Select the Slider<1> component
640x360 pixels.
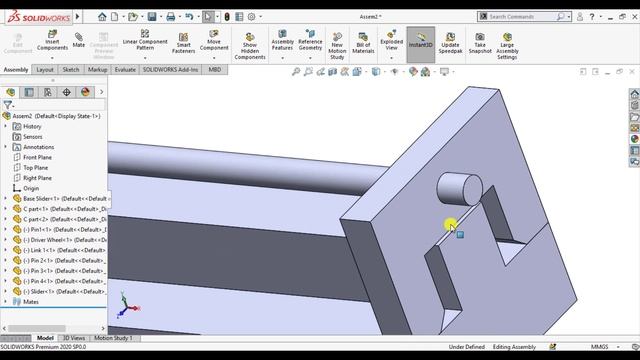pos(60,291)
